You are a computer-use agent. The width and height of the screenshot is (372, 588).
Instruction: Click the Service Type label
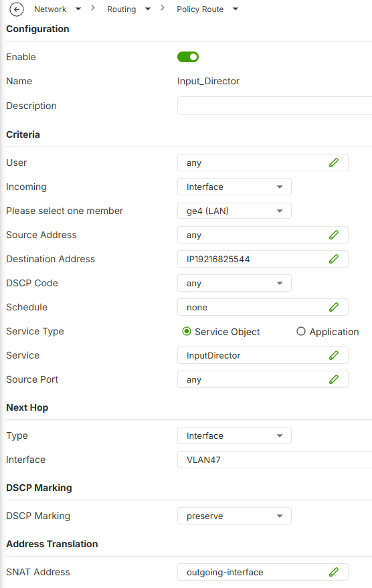click(x=35, y=332)
